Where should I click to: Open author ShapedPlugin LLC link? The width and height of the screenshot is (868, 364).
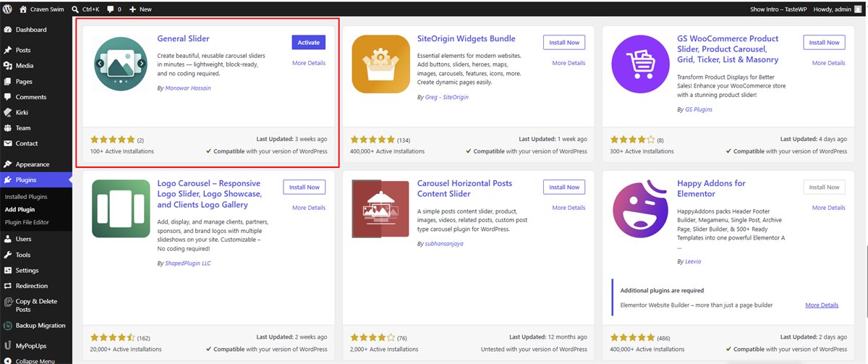point(188,264)
